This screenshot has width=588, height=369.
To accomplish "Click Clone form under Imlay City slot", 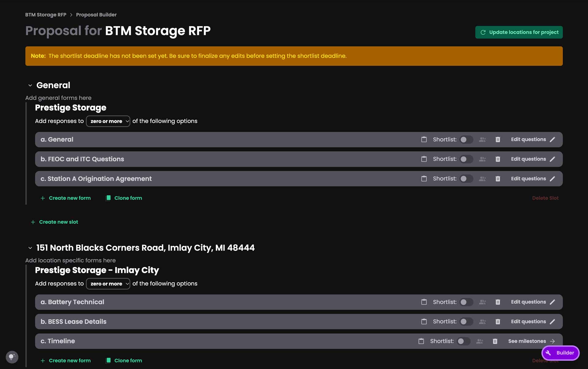I will pos(124,361).
